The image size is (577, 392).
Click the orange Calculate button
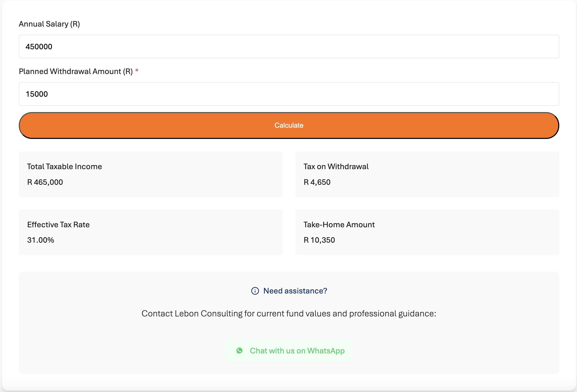pyautogui.click(x=289, y=125)
